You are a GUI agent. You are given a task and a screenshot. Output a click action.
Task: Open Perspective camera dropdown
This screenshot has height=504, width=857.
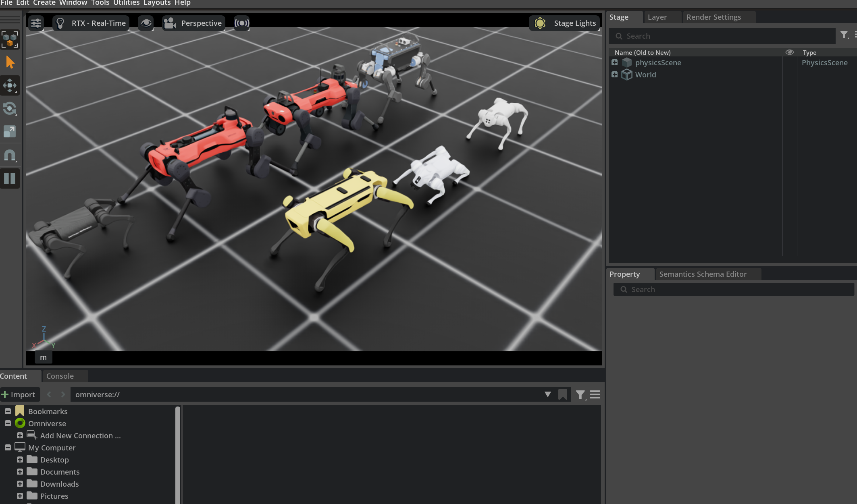193,23
